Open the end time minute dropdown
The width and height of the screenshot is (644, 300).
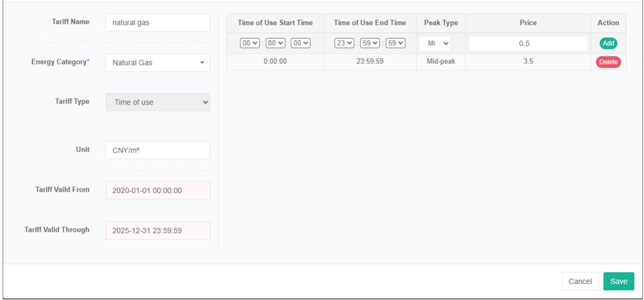tap(364, 43)
